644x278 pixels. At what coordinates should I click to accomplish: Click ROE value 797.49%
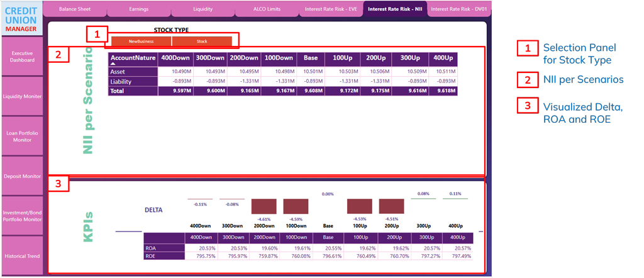462,256
